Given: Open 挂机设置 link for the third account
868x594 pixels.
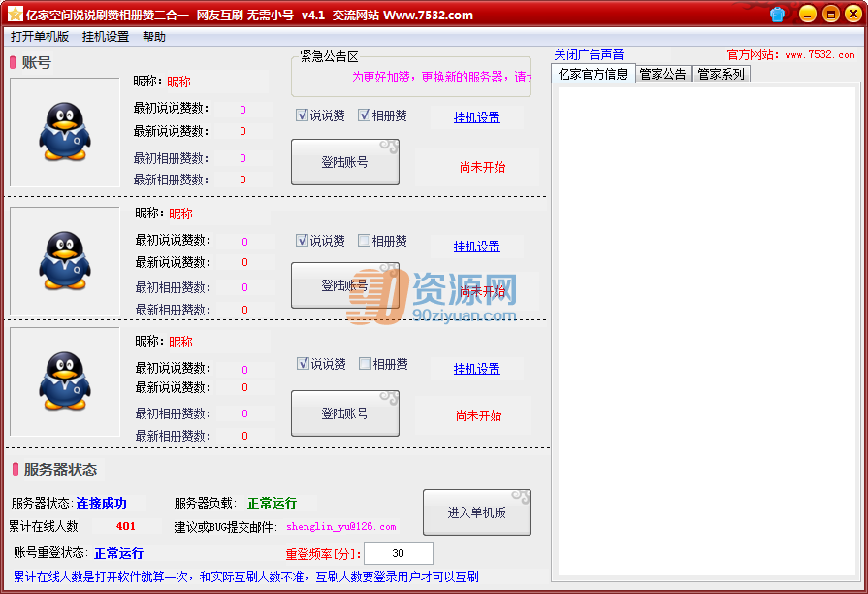Looking at the screenshot, I should pos(476,369).
